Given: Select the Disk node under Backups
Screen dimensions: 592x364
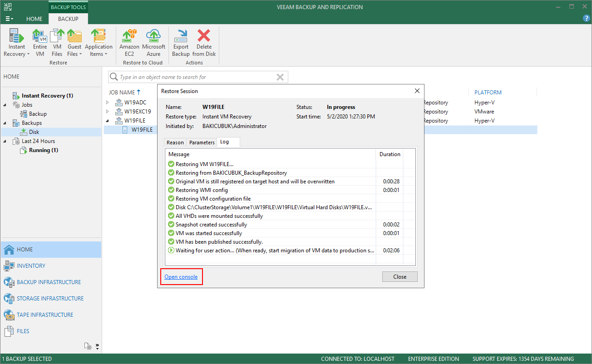Looking at the screenshot, I should [x=34, y=132].
